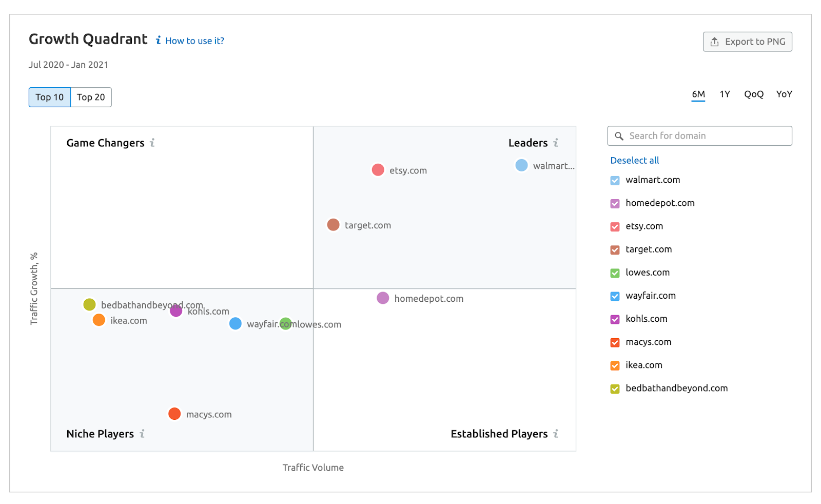Select the kohls.com purple data point
The height and width of the screenshot is (504, 821).
pyautogui.click(x=176, y=311)
